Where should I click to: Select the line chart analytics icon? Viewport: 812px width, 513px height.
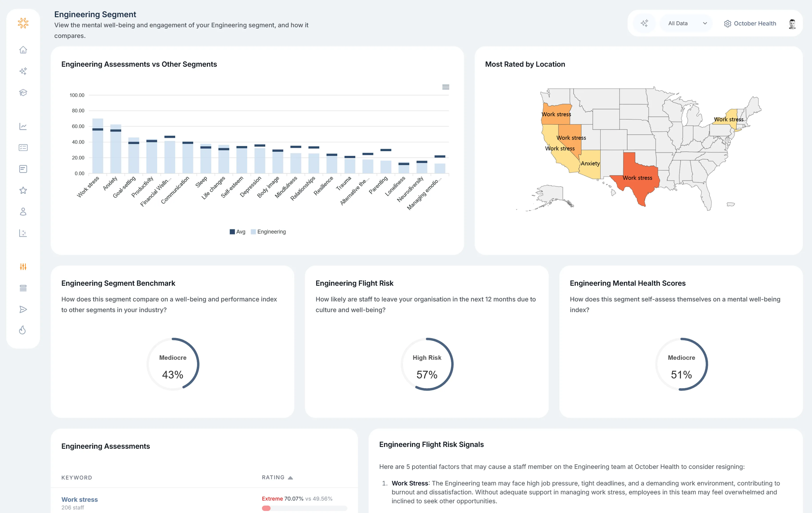(23, 126)
